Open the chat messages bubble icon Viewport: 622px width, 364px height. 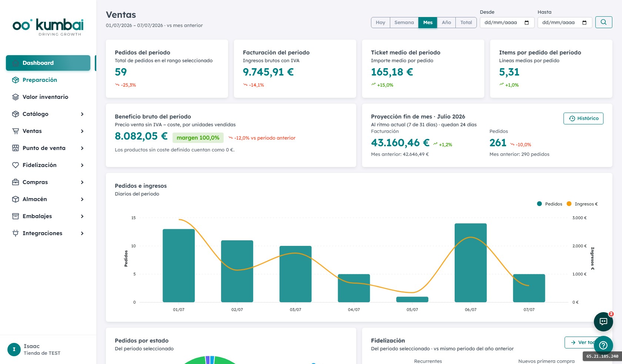pos(603,322)
